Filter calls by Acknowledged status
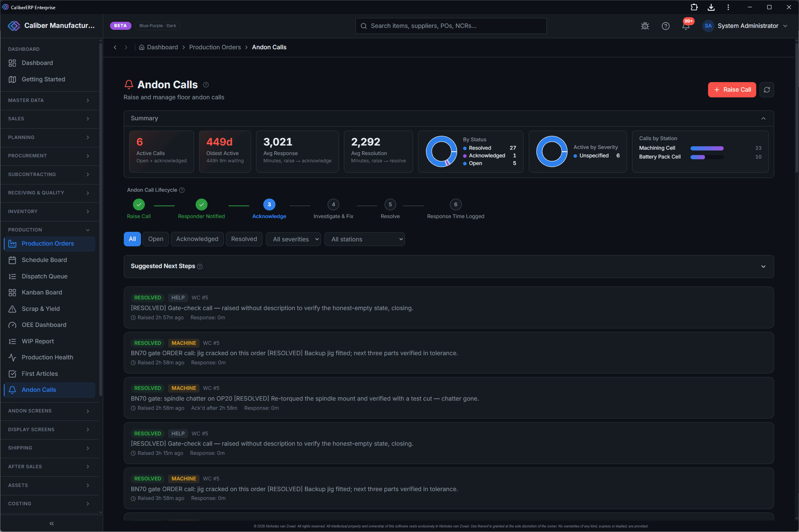Image resolution: width=799 pixels, height=532 pixels. [x=197, y=239]
